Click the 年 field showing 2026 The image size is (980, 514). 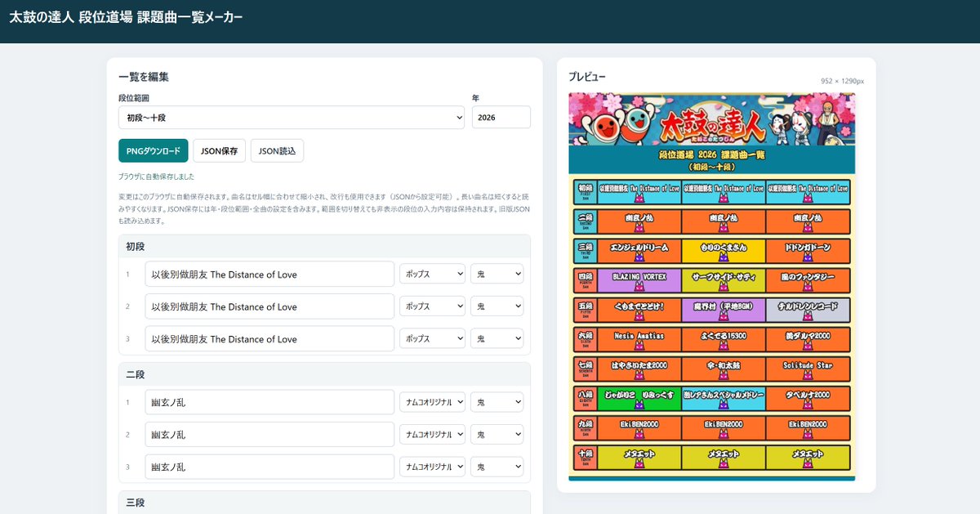point(501,118)
